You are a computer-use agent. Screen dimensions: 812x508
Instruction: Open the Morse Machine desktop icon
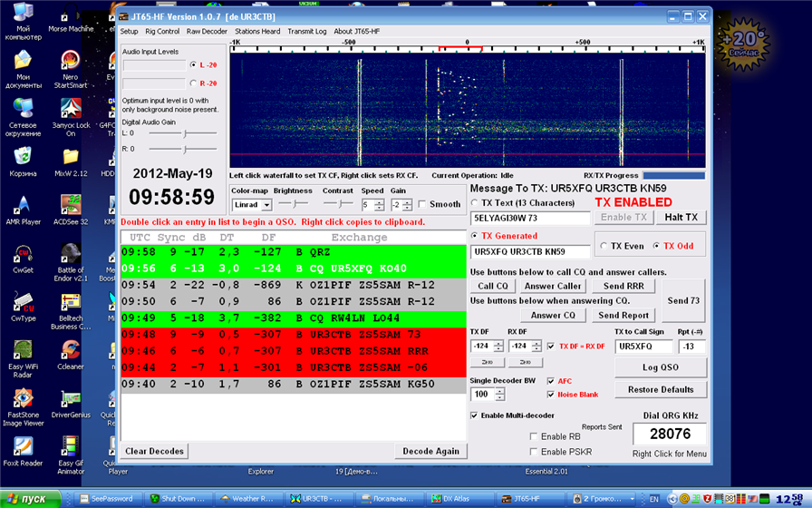[x=70, y=13]
